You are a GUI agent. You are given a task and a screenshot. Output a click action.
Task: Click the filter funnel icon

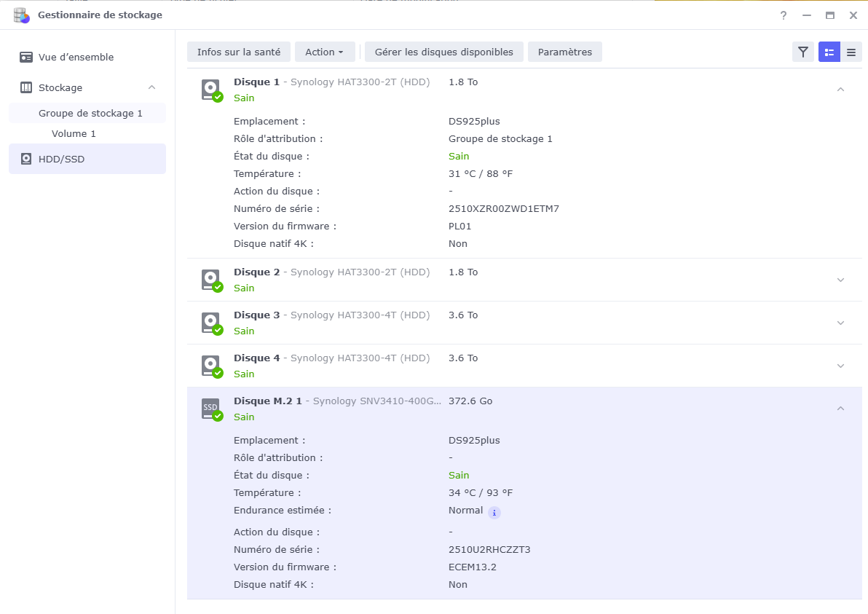[802, 52]
